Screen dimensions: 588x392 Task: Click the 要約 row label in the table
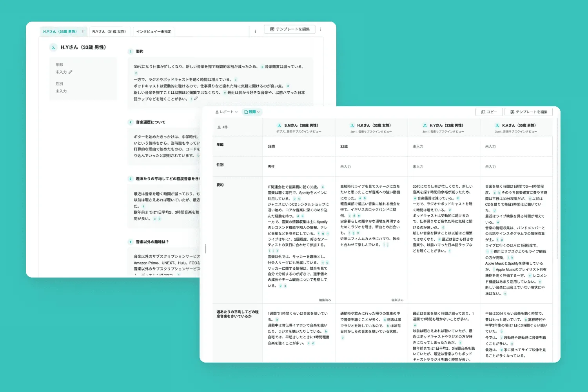pyautogui.click(x=220, y=185)
